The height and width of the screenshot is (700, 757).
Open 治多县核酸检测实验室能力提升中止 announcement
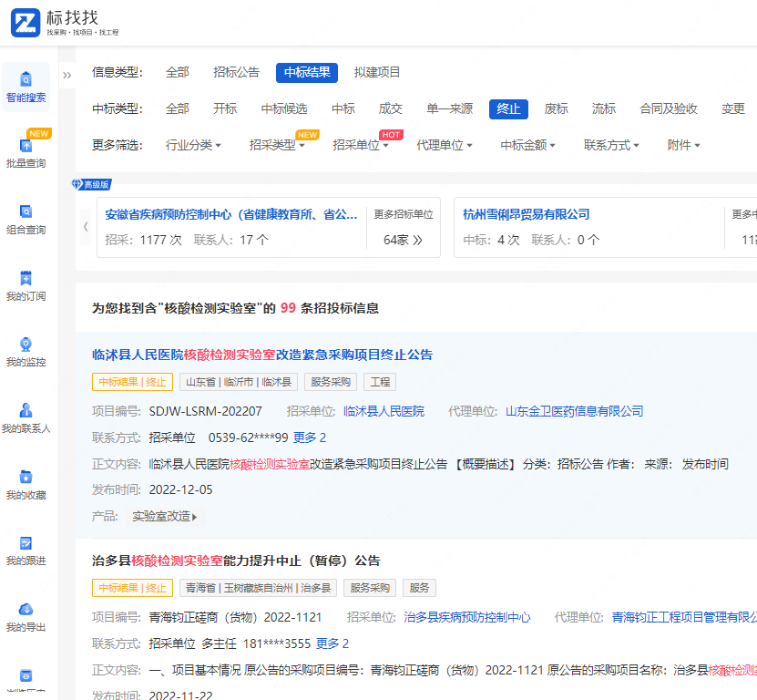[x=236, y=561]
